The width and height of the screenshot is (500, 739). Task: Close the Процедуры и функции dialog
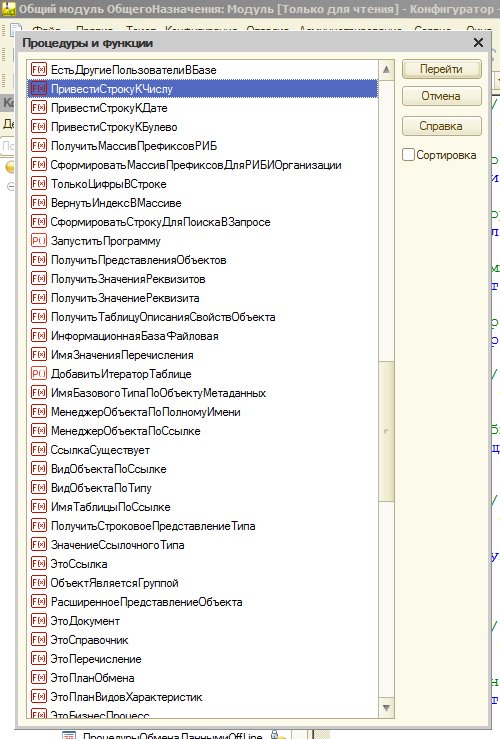(478, 43)
